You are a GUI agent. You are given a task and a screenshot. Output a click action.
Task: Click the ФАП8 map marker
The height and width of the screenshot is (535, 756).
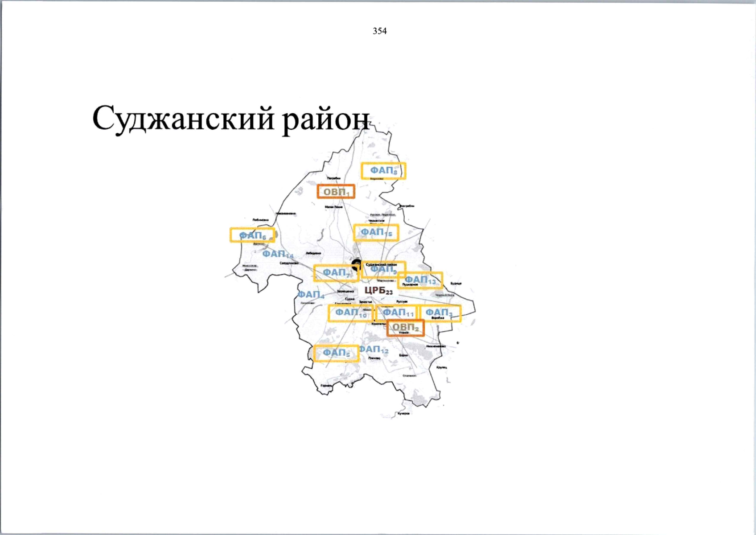[383, 171]
